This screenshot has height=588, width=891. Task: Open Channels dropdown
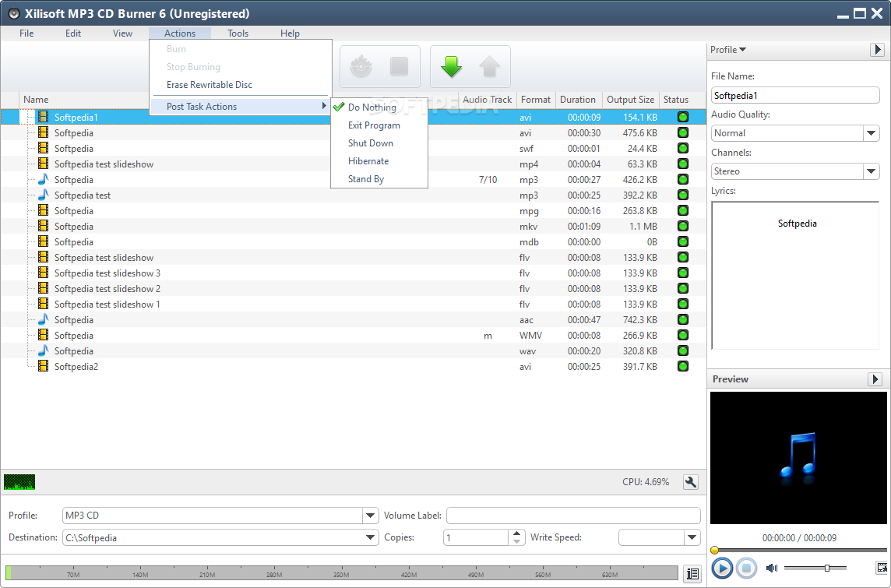[x=871, y=171]
